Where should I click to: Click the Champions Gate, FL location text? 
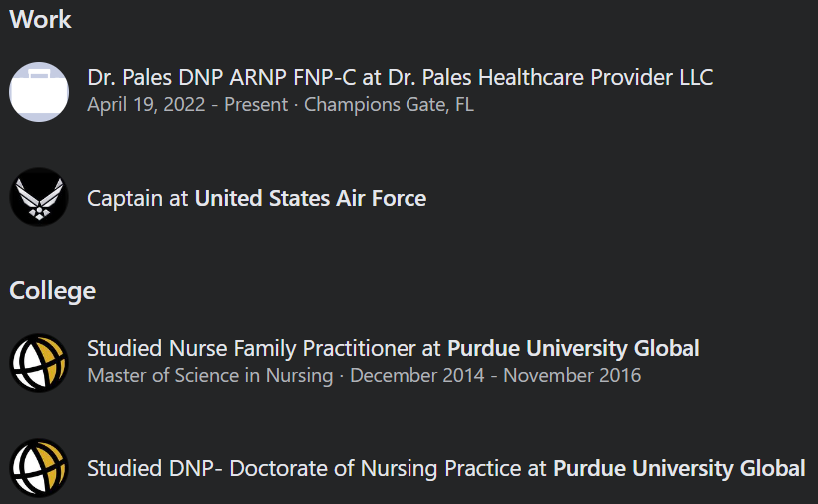click(389, 104)
